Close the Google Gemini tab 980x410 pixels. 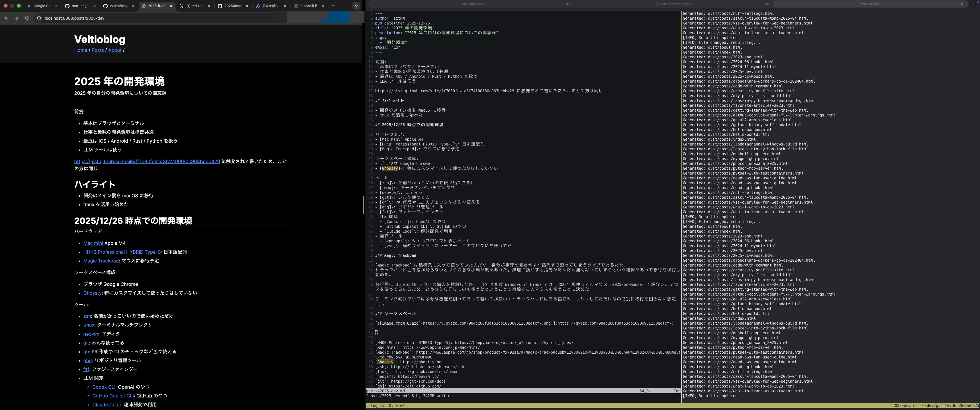(56, 6)
